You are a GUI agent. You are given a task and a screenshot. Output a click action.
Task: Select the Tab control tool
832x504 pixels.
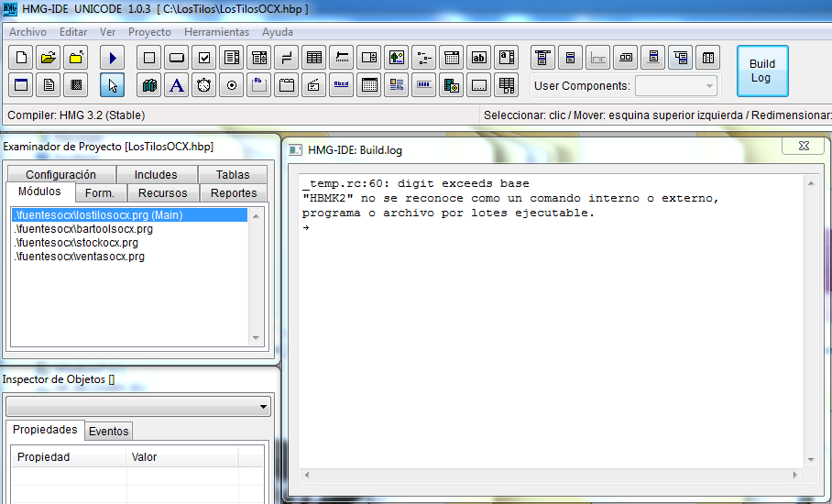tap(287, 85)
